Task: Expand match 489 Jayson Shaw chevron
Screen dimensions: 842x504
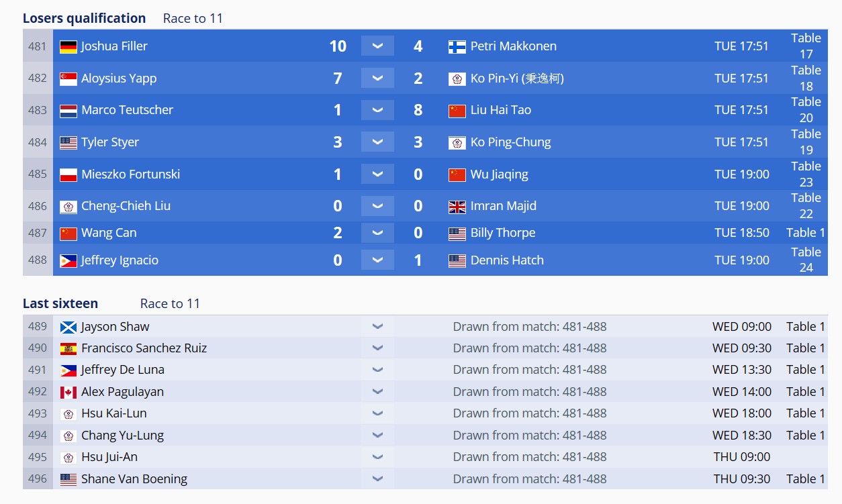Action: (x=377, y=327)
